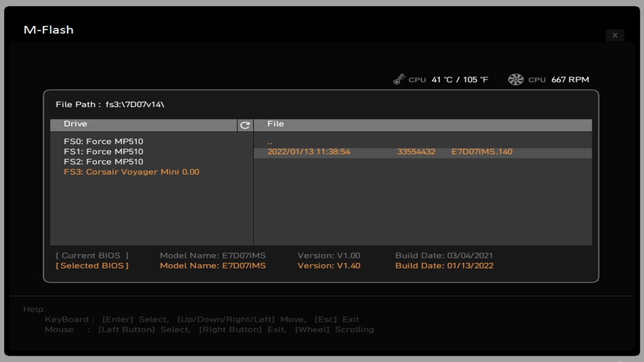This screenshot has width=644, height=362.
Task: Click Build Date: 03/04/2021 text
Action: pos(444,256)
